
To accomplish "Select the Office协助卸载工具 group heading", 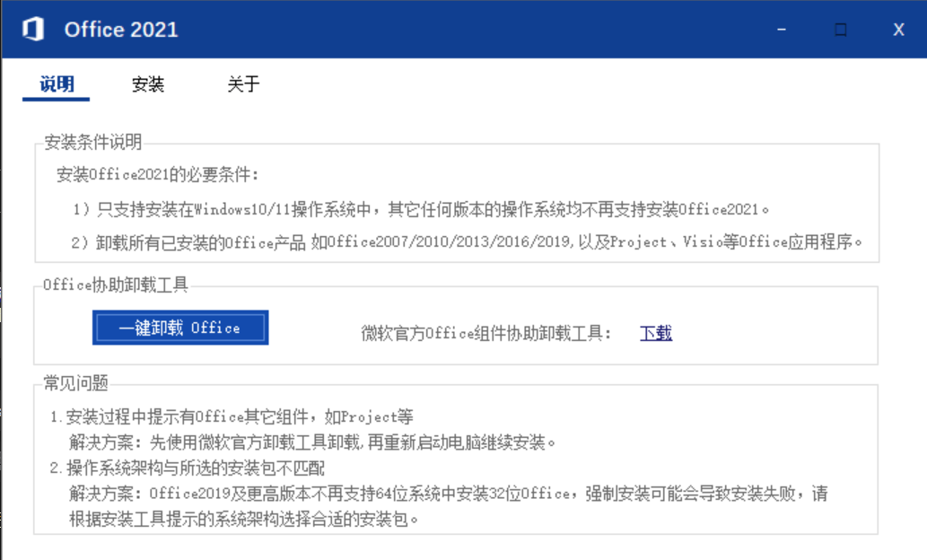I will (115, 285).
